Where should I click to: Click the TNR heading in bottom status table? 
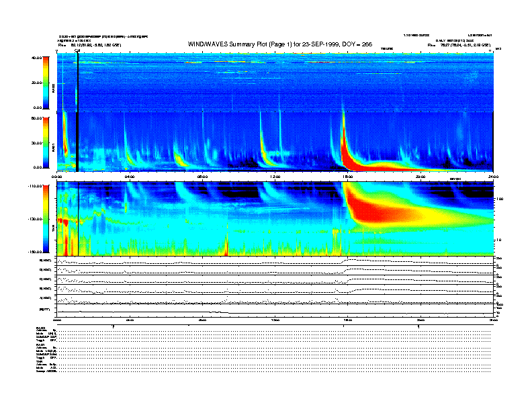[x=38, y=361]
